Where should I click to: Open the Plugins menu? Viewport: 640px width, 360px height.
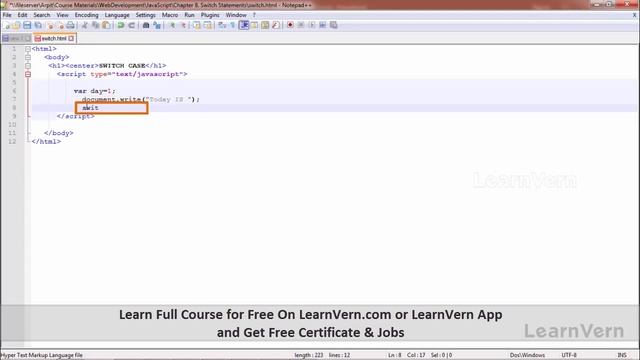[x=210, y=15]
